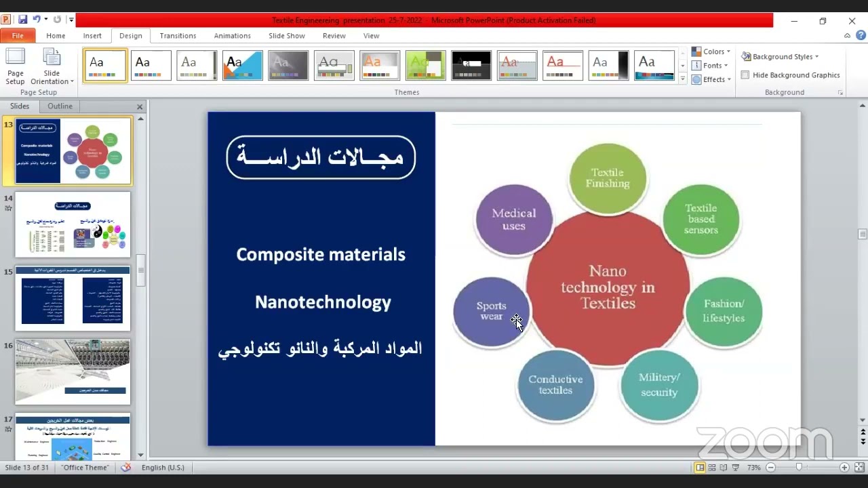Image resolution: width=868 pixels, height=488 pixels.
Task: Apply the green theme thumbnail
Action: click(425, 65)
